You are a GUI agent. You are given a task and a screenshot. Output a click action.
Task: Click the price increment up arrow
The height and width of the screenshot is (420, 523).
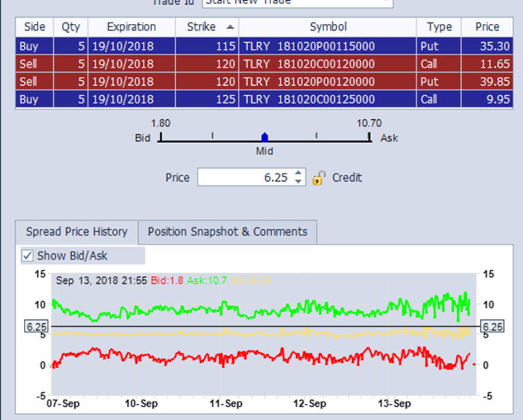298,174
